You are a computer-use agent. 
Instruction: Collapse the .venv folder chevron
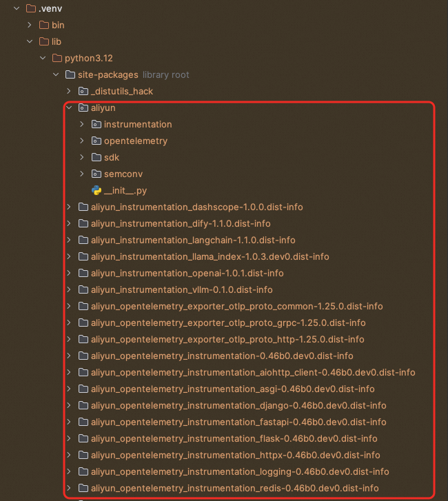(x=17, y=9)
